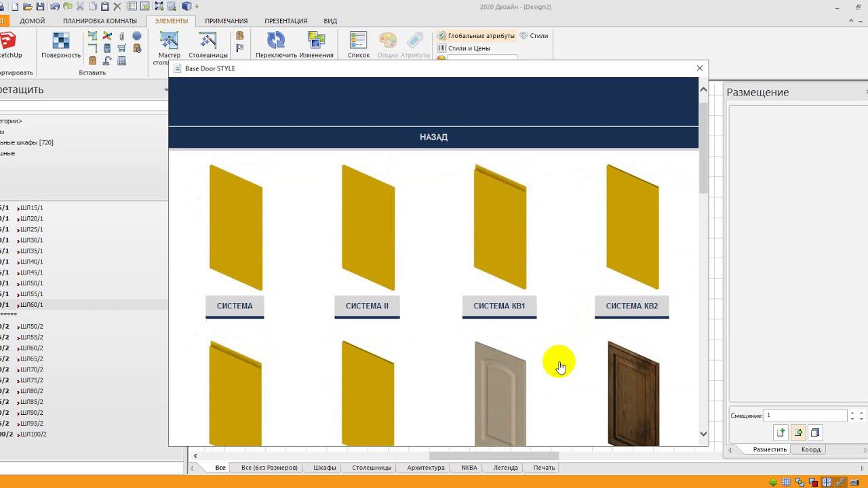Open Глобальные атрибуты global attributes
The width and height of the screenshot is (868, 488).
coord(476,36)
